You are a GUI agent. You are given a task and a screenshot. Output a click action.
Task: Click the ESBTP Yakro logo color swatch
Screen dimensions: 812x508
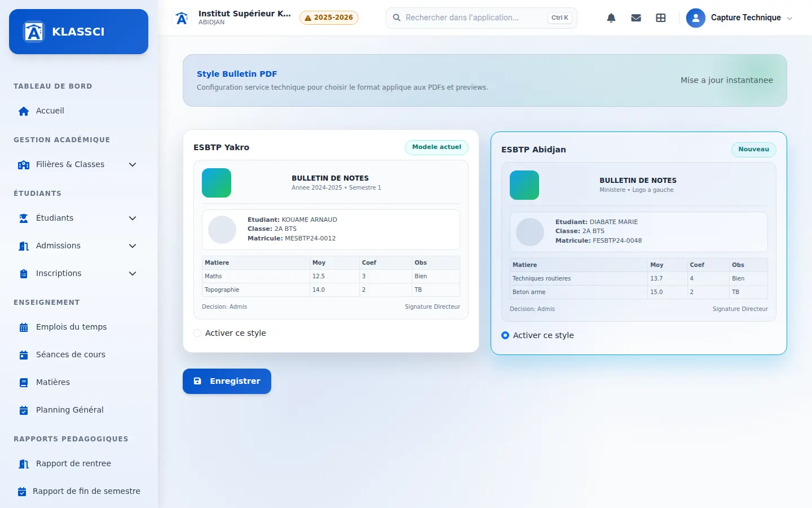(x=217, y=183)
